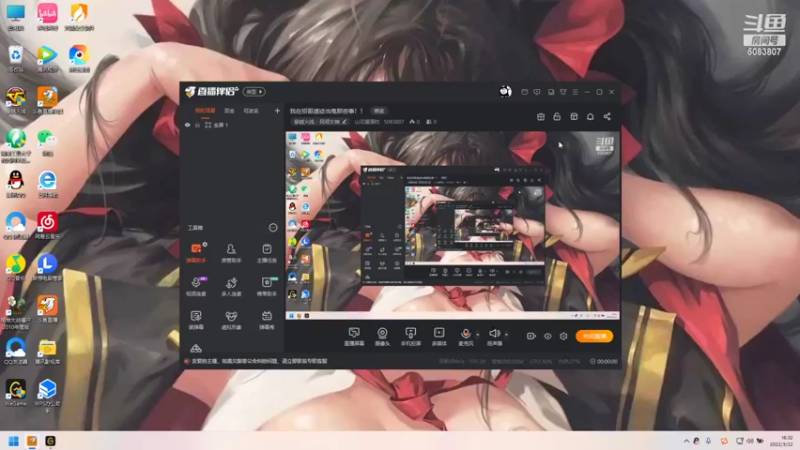
Task: Click the pencil beside the 穿越火线 category
Action: coord(344,121)
